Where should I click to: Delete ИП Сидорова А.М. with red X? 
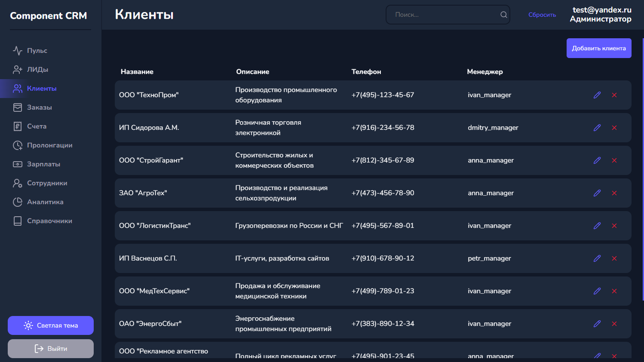[614, 128]
